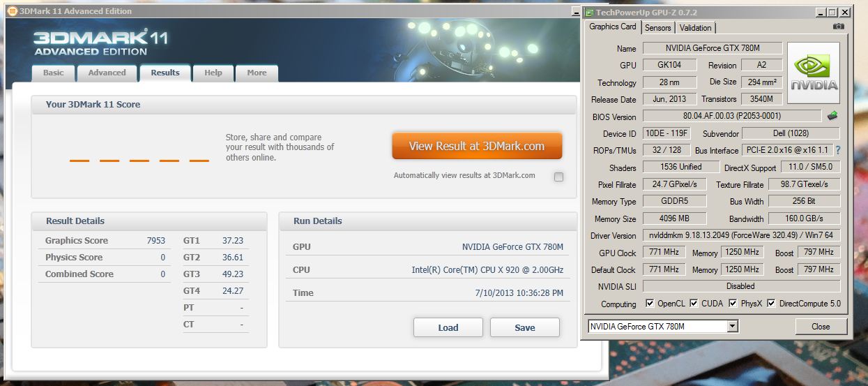Image resolution: width=868 pixels, height=386 pixels.
Task: Click the Combined Score row
Action: coord(105,274)
